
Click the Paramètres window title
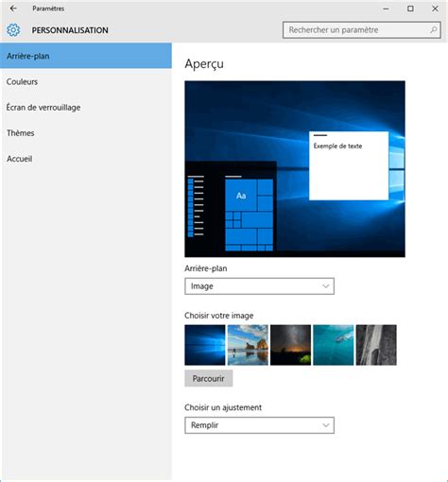click(48, 9)
